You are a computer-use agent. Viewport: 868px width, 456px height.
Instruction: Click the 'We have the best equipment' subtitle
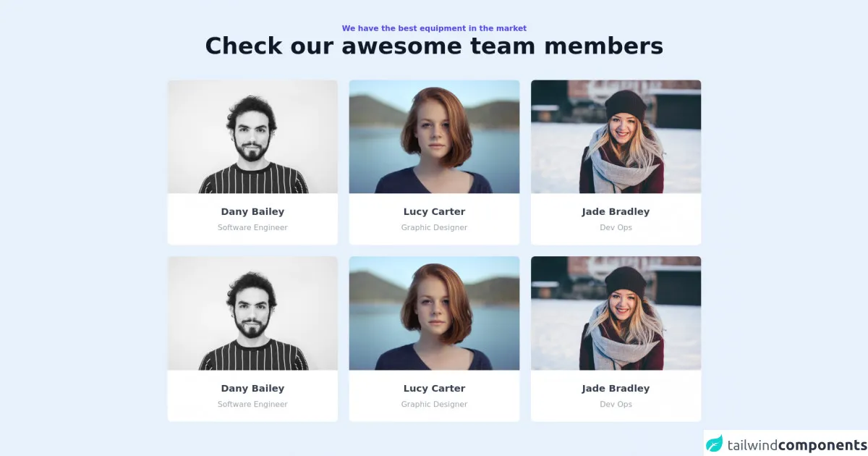tap(434, 28)
